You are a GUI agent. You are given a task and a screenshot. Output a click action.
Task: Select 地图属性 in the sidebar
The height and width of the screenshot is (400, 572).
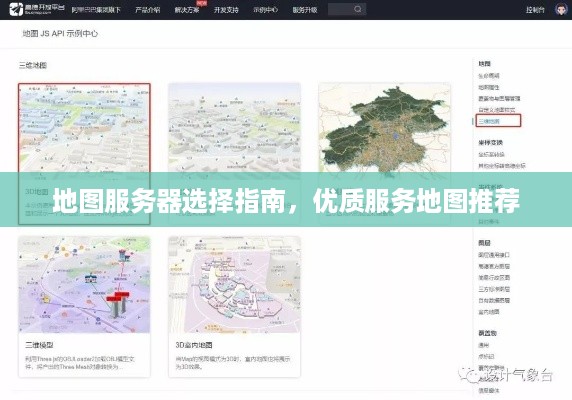tap(489, 87)
